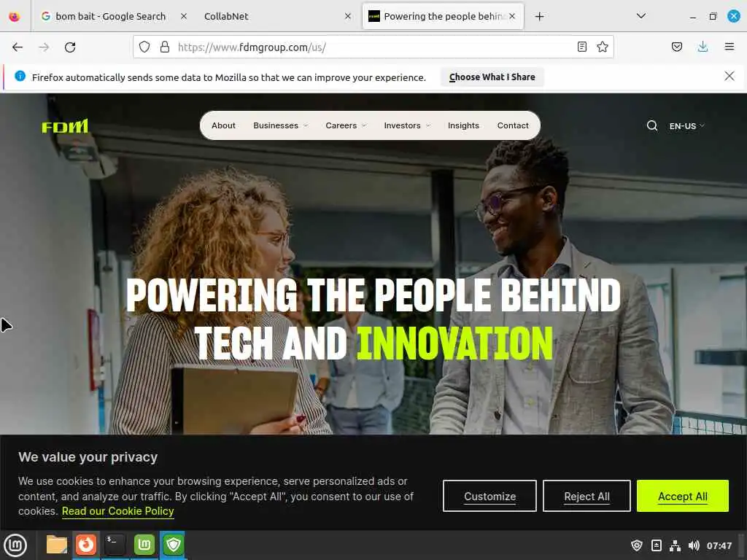Click into the URL address field
This screenshot has width=747, height=560.
pos(371,47)
